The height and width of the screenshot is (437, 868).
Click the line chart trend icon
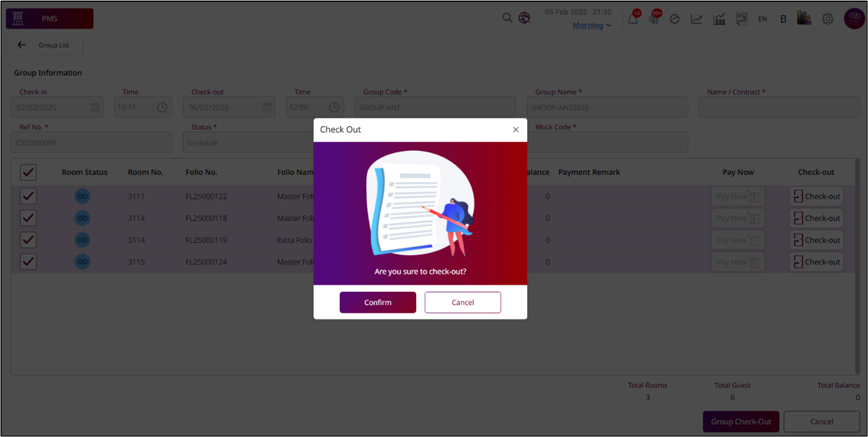point(696,19)
